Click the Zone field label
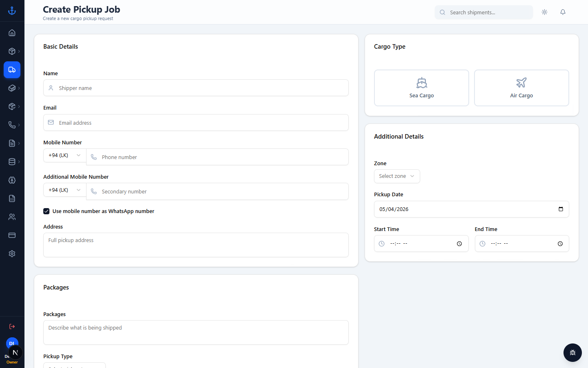Screen dimensions: 588x368 point(380,163)
